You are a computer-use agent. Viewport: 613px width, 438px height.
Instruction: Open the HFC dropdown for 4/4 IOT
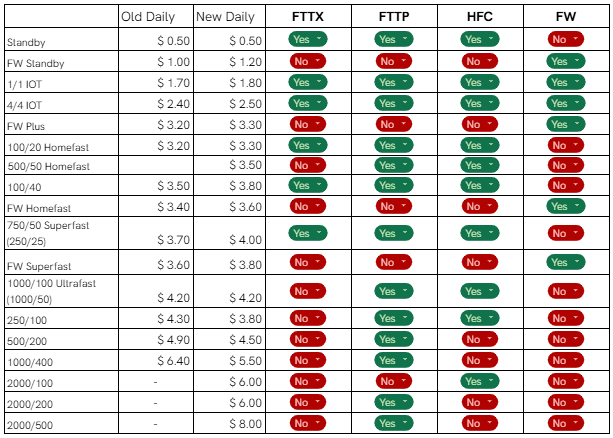pyautogui.click(x=480, y=102)
